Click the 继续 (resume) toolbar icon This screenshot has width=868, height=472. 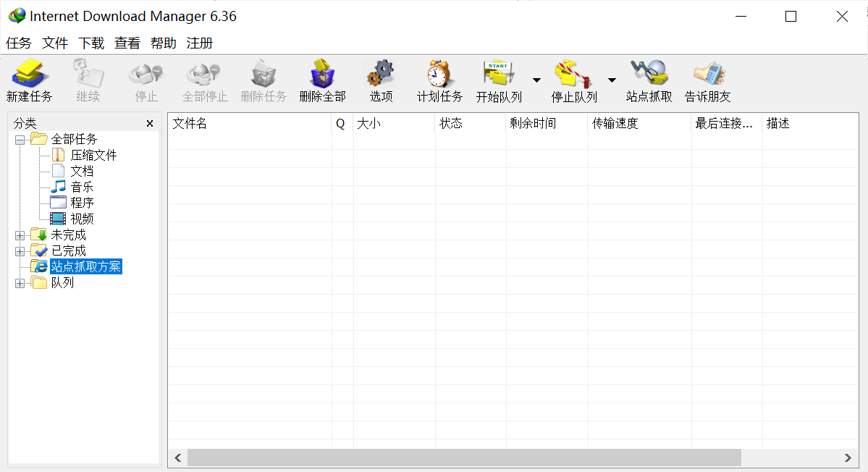[88, 74]
